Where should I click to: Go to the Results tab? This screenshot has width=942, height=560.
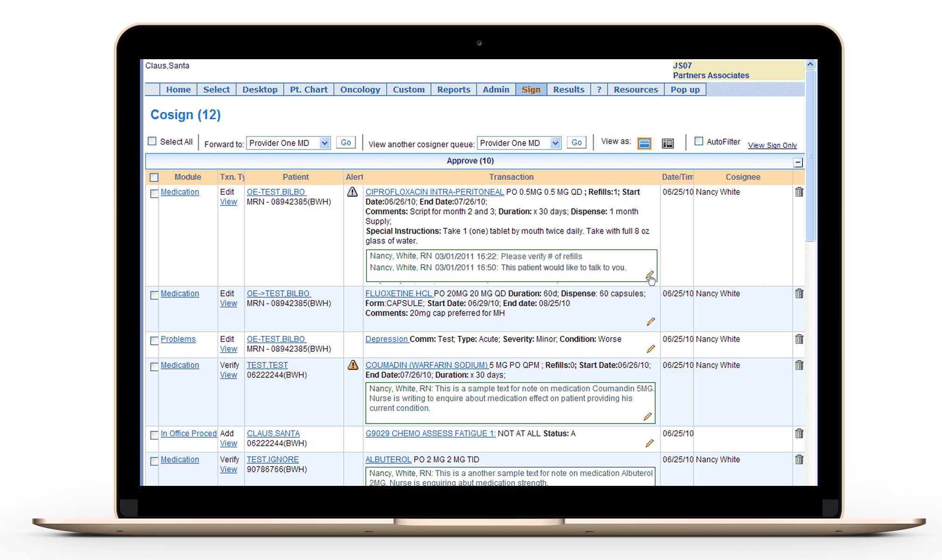click(x=568, y=90)
